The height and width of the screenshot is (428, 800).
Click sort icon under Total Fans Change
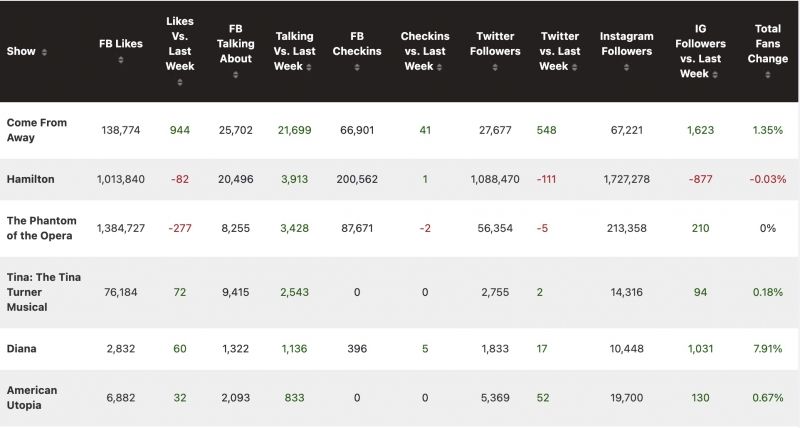[768, 74]
